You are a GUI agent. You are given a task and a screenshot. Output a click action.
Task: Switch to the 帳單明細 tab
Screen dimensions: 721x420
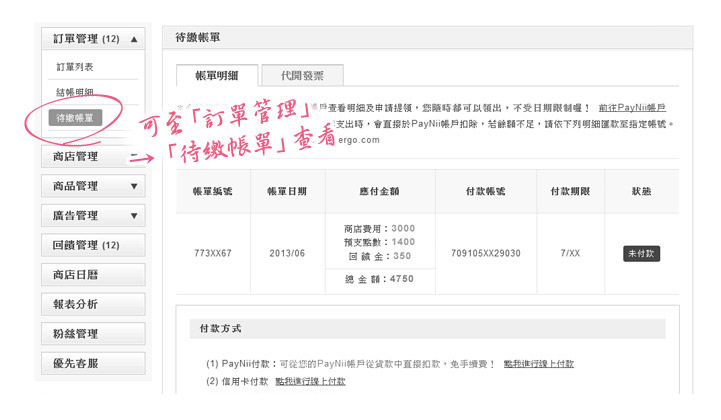[x=217, y=75]
